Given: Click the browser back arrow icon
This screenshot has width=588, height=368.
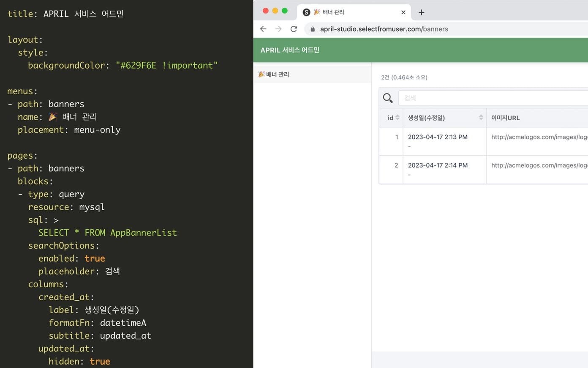Looking at the screenshot, I should click(263, 29).
